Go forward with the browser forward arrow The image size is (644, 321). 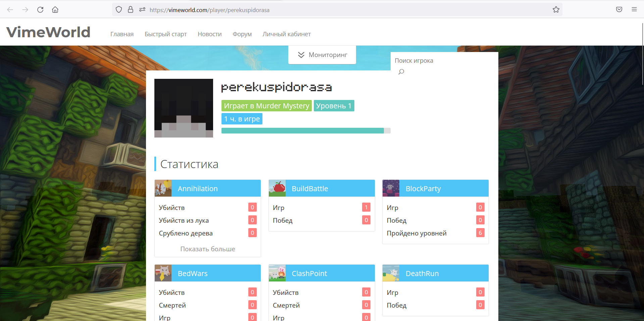tap(25, 10)
